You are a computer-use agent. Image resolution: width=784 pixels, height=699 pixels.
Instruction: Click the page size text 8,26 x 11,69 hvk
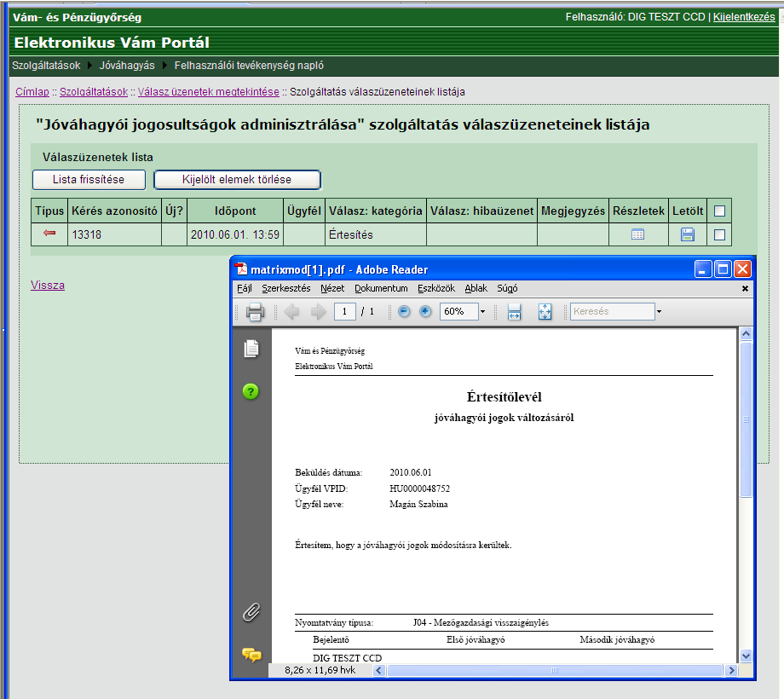coord(320,671)
